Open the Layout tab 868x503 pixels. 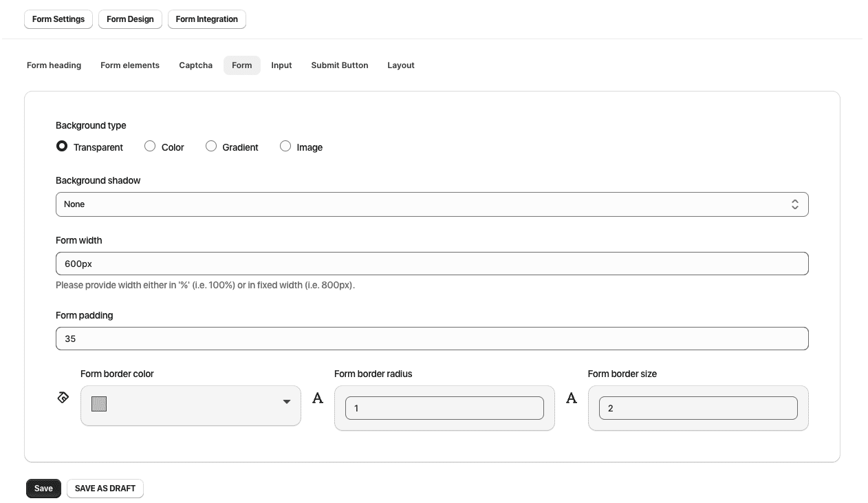point(401,65)
